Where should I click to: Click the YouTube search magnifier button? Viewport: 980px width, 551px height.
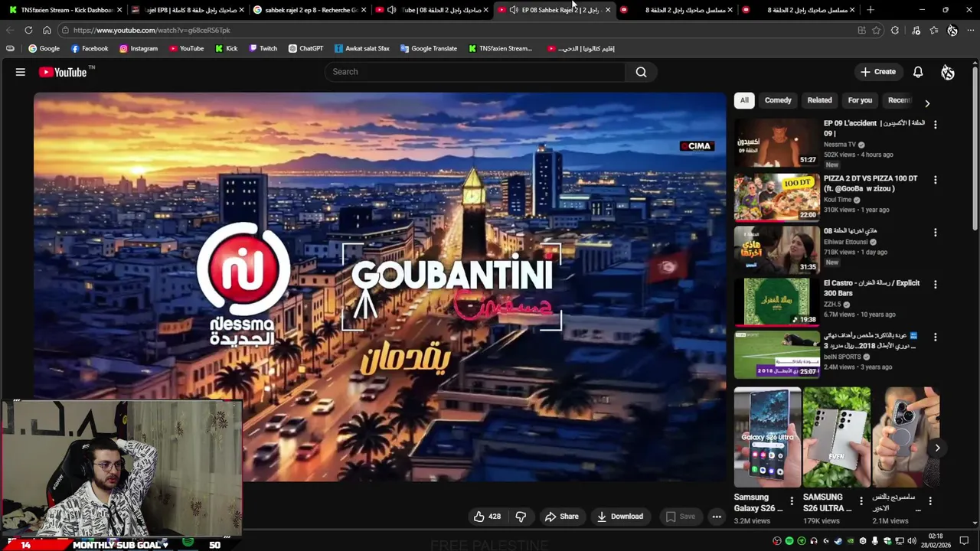tap(641, 72)
